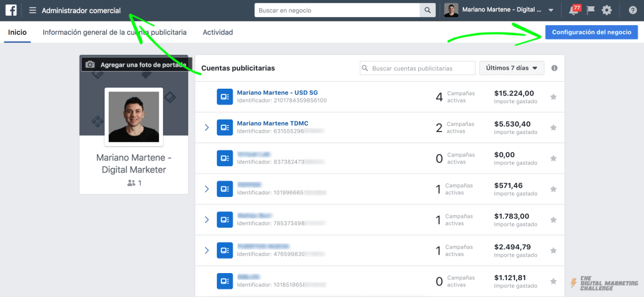Click the Configuración del negocio button
The image size is (644, 297).
click(591, 32)
